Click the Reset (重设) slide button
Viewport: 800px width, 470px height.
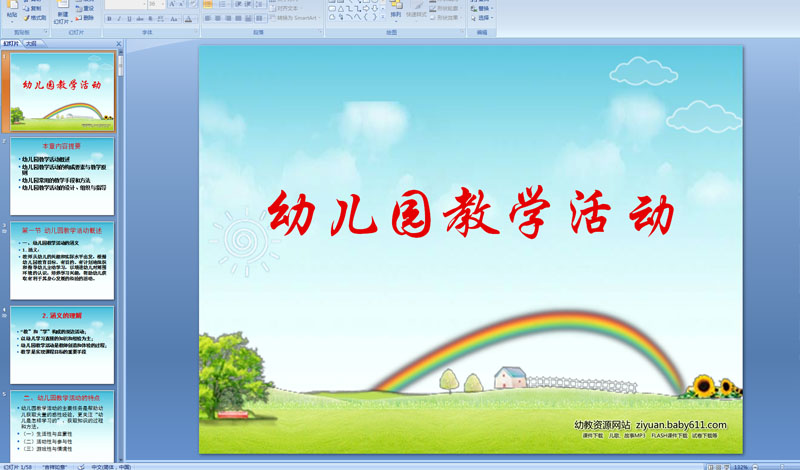pyautogui.click(x=85, y=8)
